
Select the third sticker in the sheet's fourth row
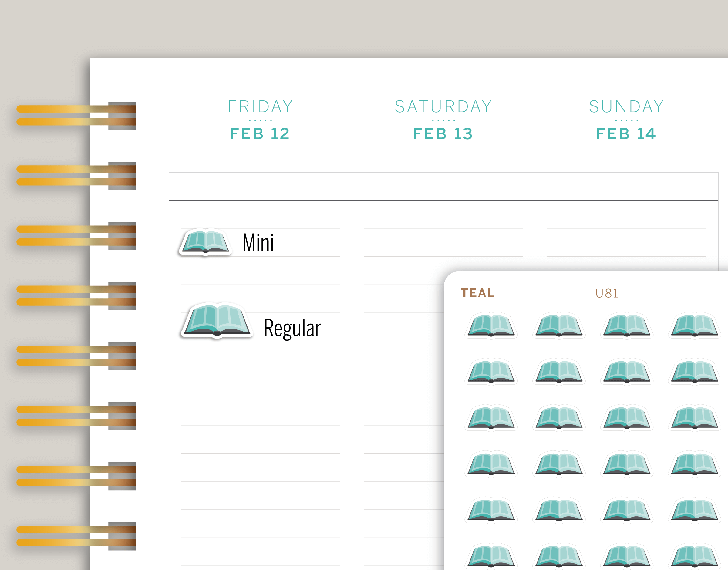(x=627, y=464)
